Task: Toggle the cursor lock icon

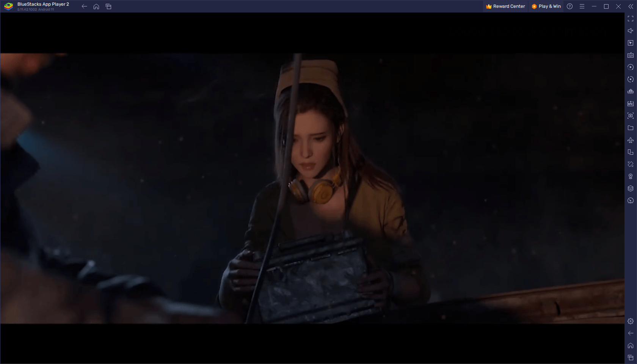Action: coord(631,43)
